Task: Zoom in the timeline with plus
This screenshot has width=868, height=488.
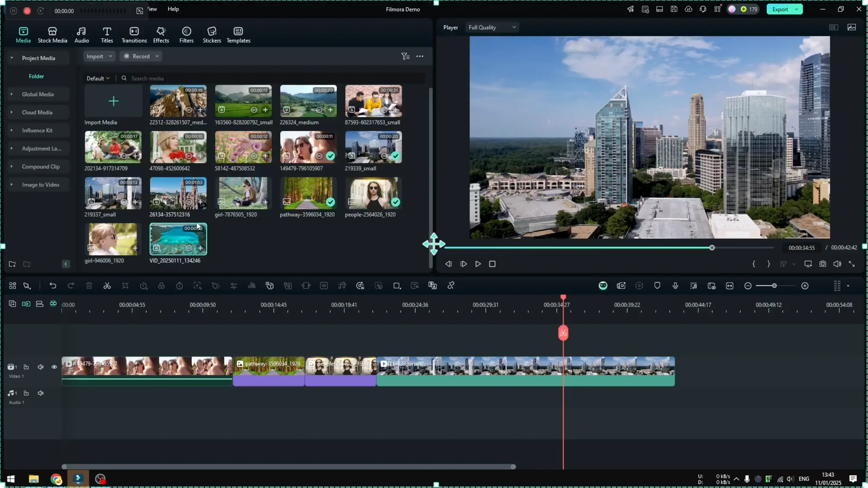Action: 805,286
